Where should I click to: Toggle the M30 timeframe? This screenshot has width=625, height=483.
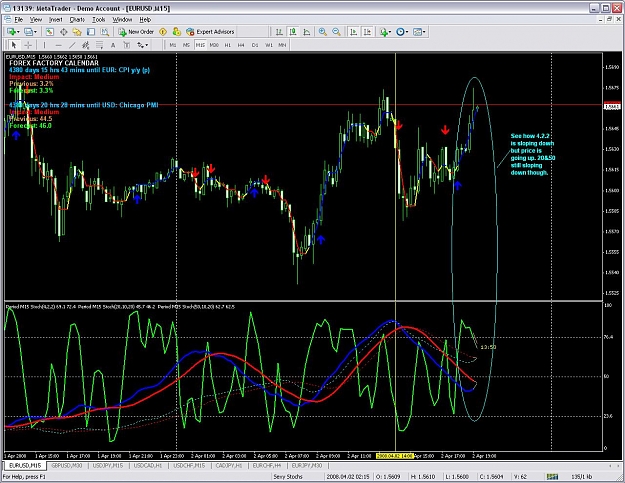pyautogui.click(x=214, y=45)
